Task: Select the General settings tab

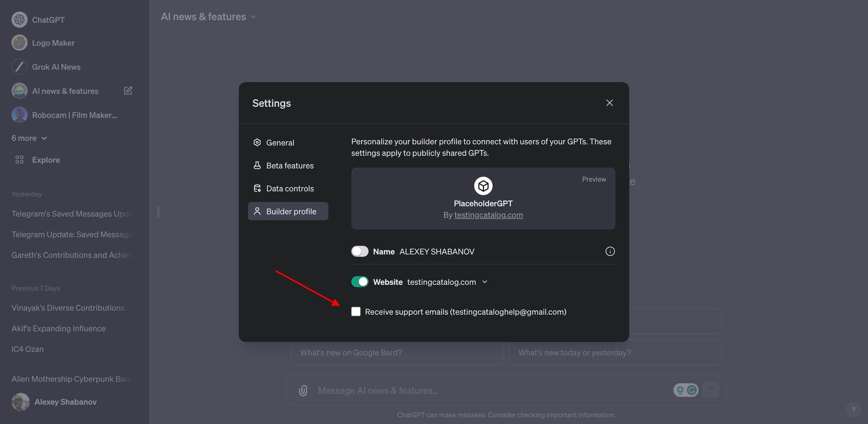Action: (x=288, y=142)
